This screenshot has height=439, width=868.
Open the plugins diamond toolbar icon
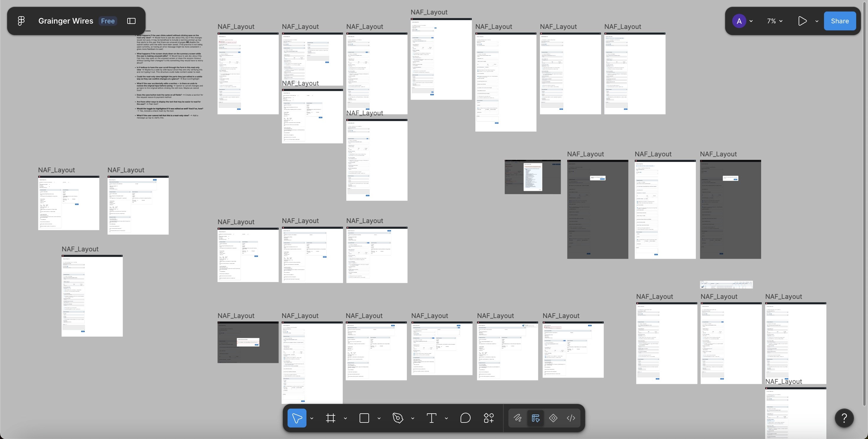[553, 418]
